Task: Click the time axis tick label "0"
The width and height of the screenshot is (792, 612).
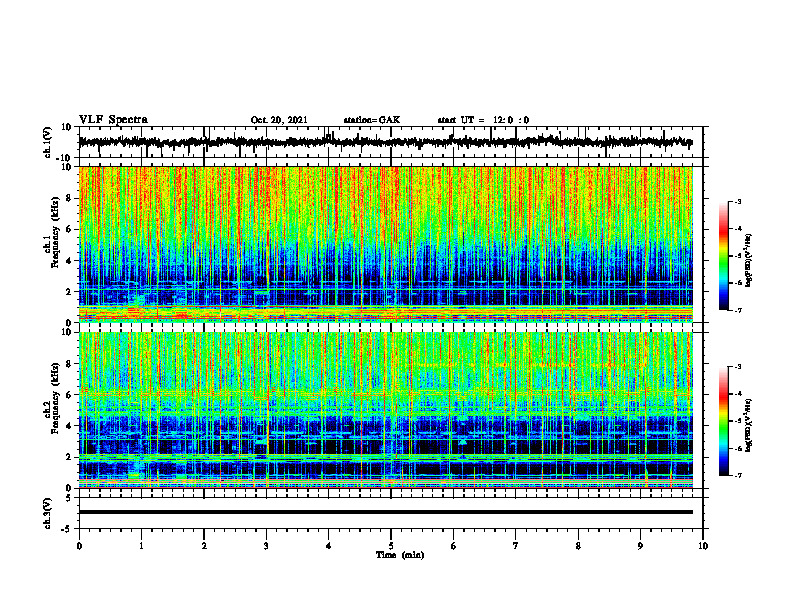Action: [79, 546]
